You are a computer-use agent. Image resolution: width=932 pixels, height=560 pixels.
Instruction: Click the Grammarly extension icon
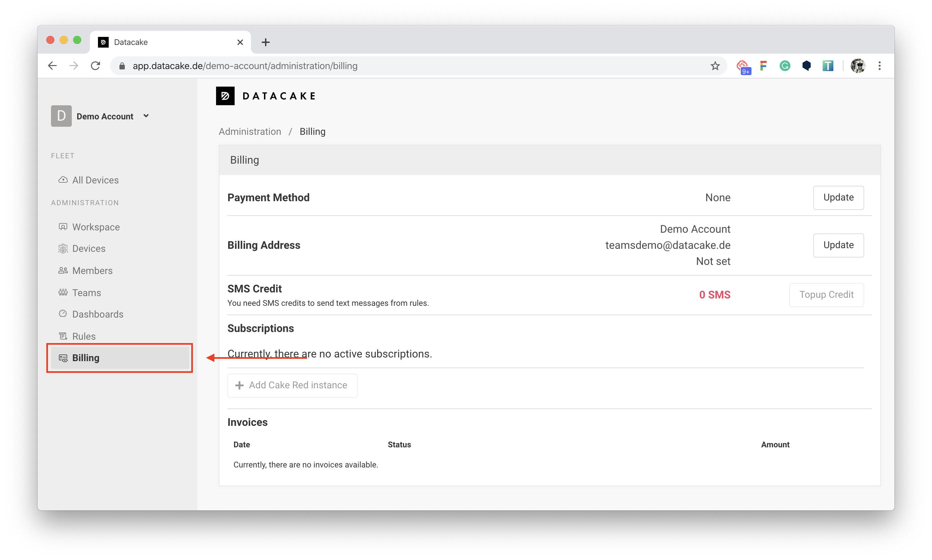point(785,66)
